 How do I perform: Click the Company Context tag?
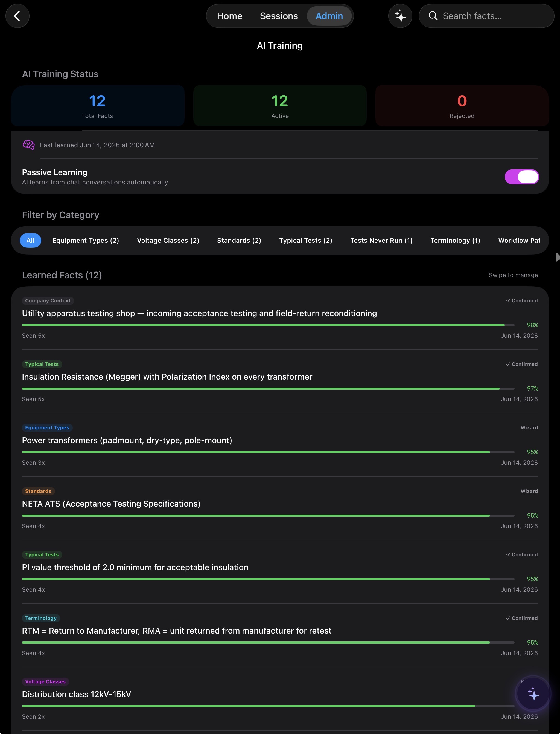48,300
